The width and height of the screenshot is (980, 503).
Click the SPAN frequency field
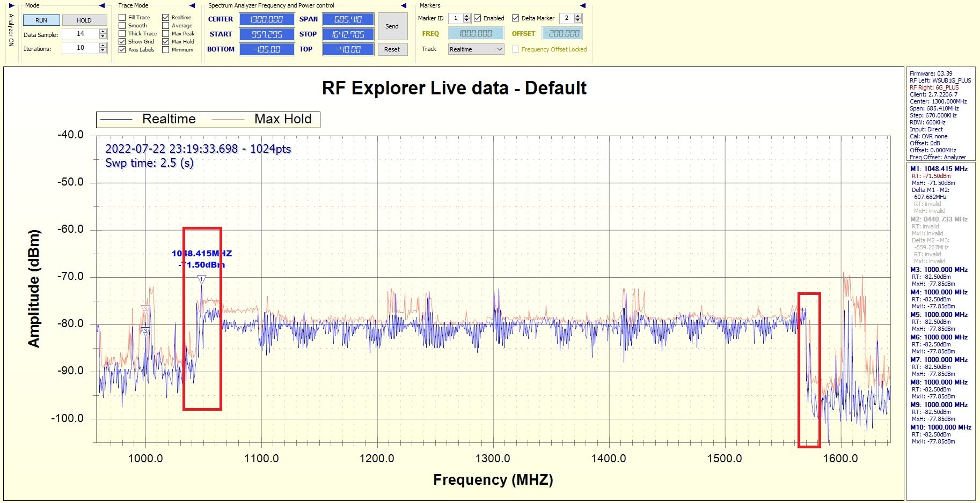(348, 19)
